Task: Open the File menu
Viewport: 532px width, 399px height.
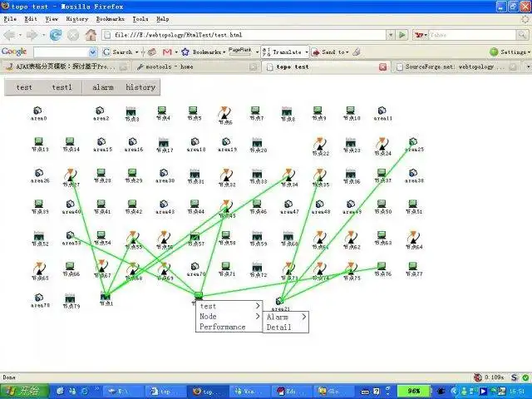Action: coord(10,19)
